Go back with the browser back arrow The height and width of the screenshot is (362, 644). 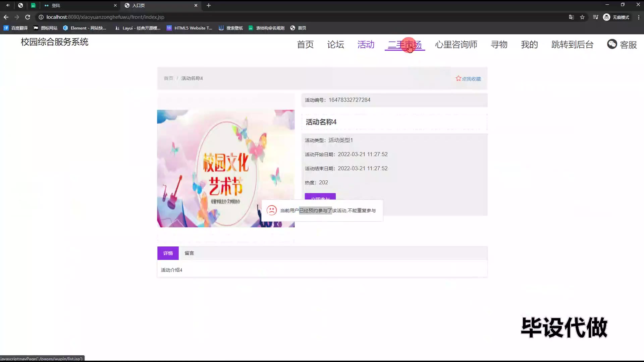(6, 17)
